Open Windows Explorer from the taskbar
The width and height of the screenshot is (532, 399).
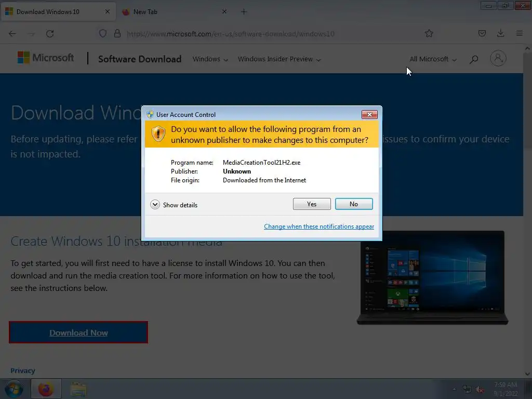click(x=78, y=389)
